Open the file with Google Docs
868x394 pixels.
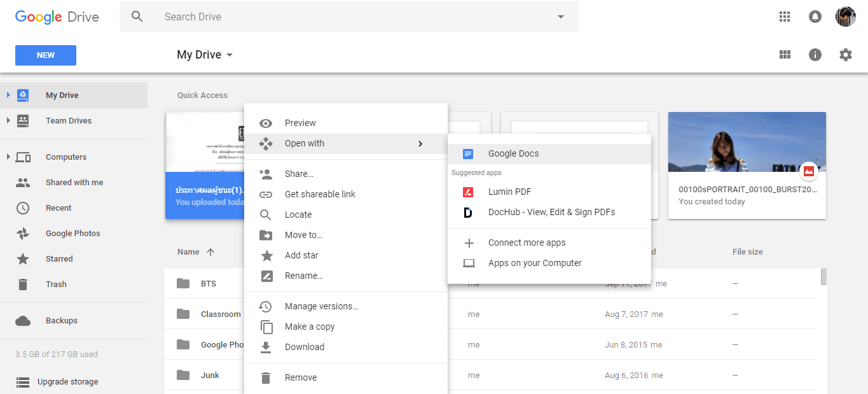pyautogui.click(x=513, y=153)
